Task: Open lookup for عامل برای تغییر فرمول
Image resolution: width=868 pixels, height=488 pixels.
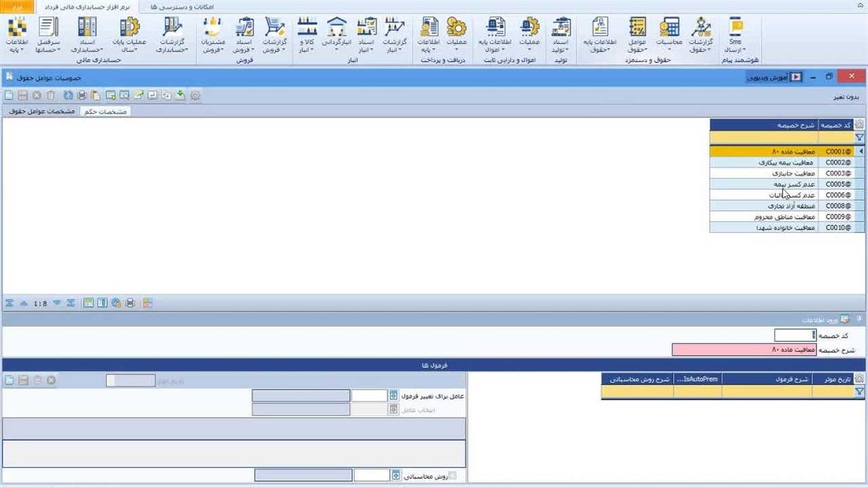Action: (x=394, y=396)
